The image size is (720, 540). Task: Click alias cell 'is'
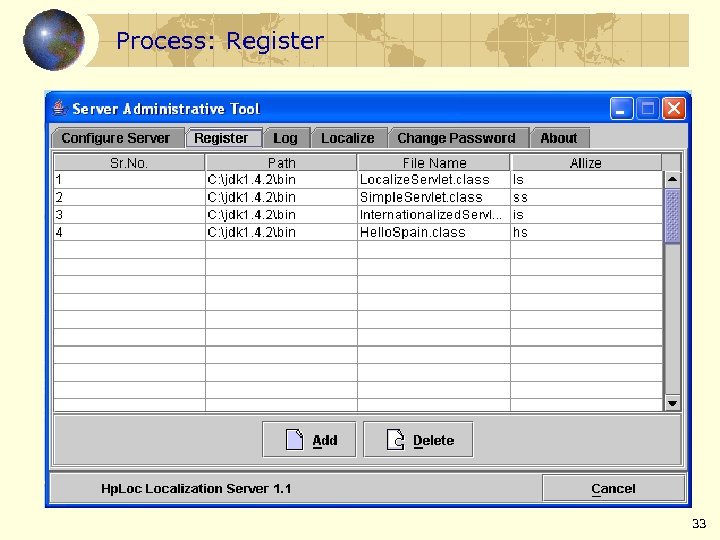point(586,215)
